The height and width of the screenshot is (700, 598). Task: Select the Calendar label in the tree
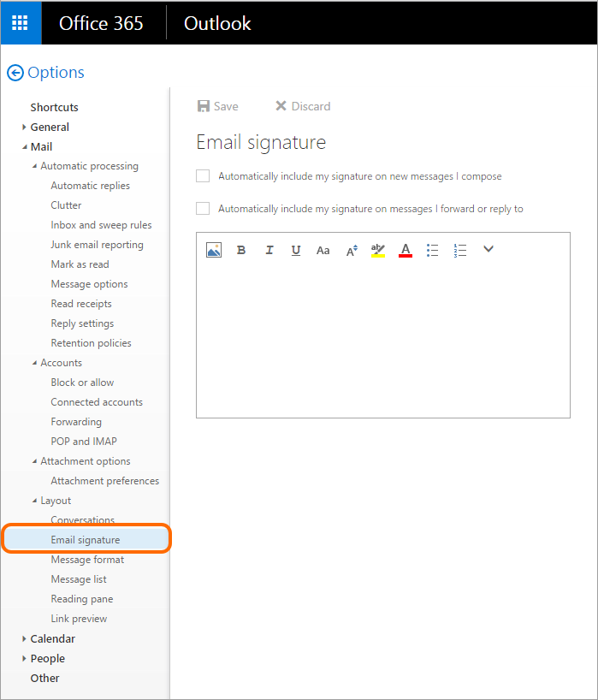pyautogui.click(x=53, y=639)
